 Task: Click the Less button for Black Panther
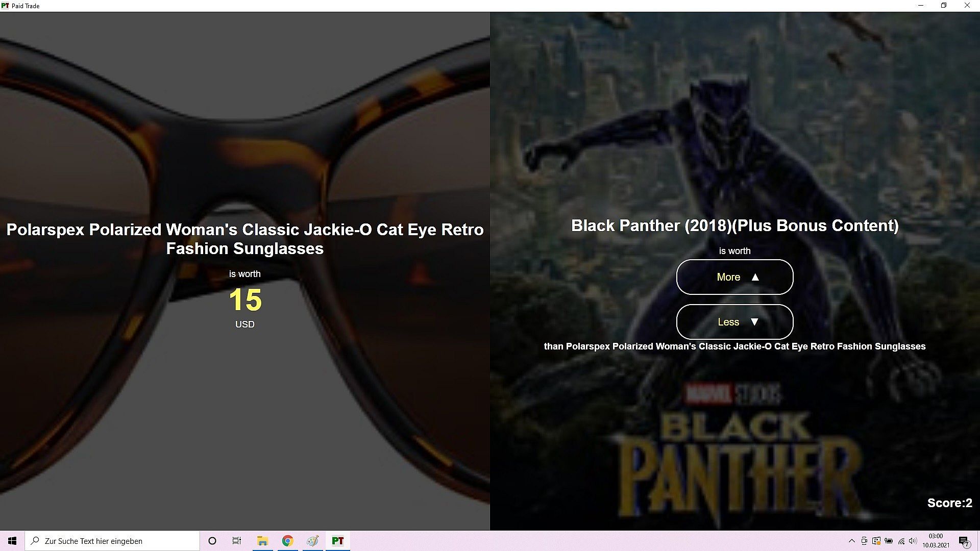(x=734, y=322)
